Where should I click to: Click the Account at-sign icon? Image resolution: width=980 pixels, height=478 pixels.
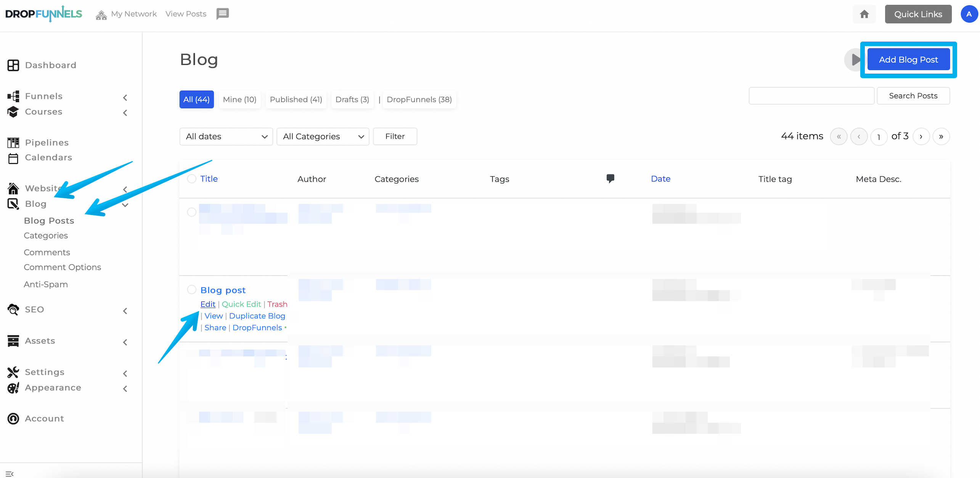point(13,419)
